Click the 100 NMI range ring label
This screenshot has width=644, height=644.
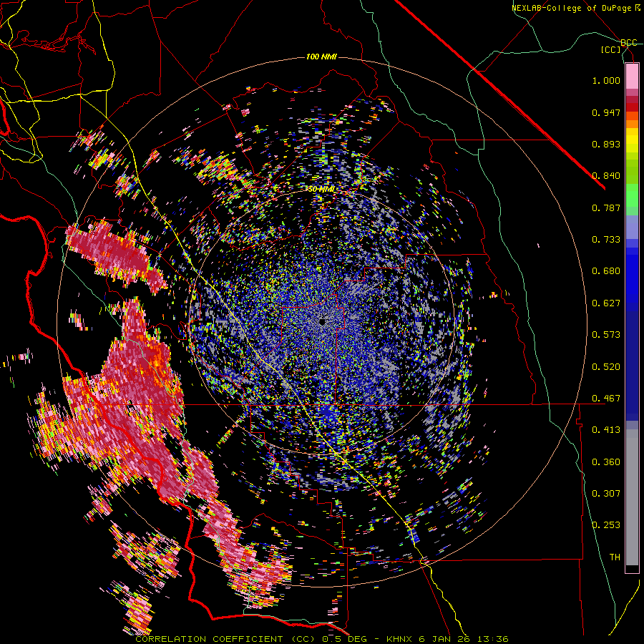coord(321,57)
